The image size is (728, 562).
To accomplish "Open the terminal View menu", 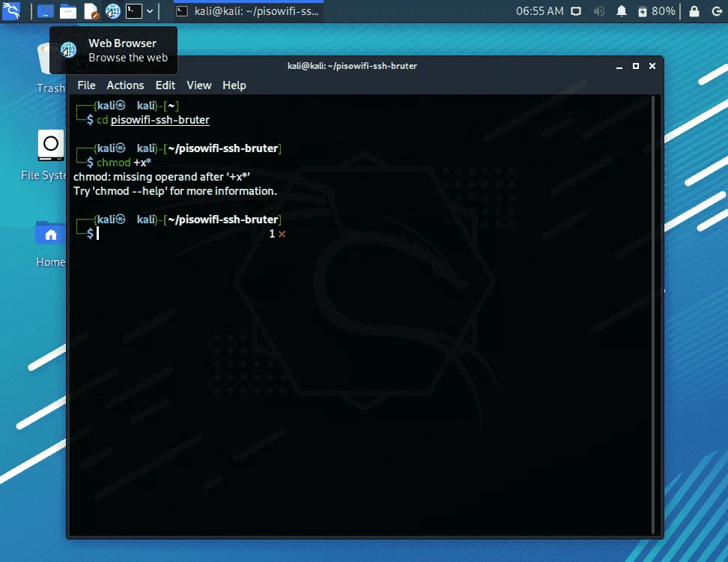I will 198,85.
